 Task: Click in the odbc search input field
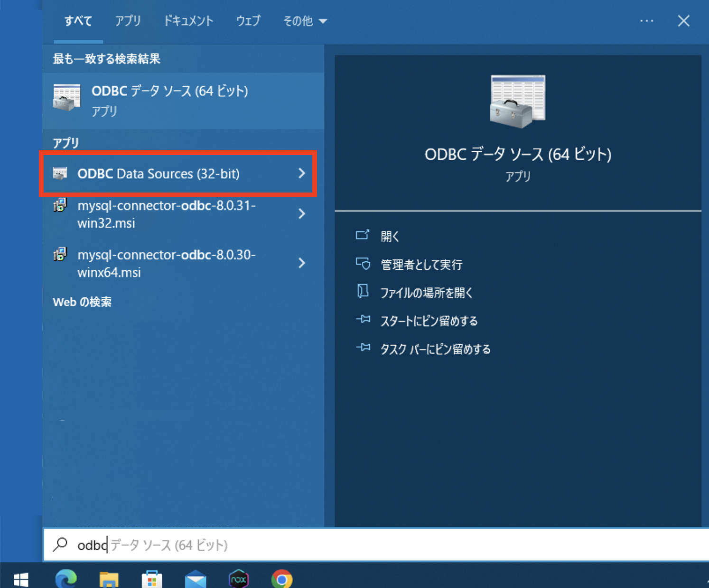coord(376,545)
